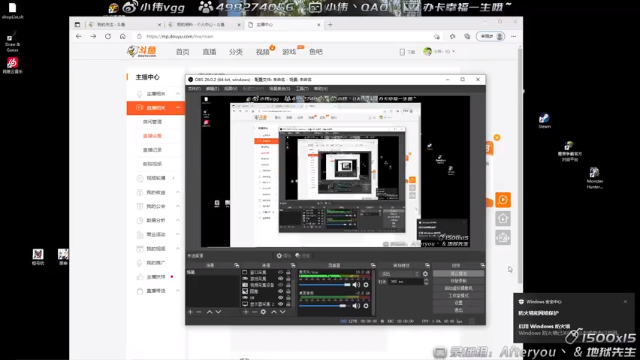Expand the 我的视频 sidebar section chevron

point(178,249)
